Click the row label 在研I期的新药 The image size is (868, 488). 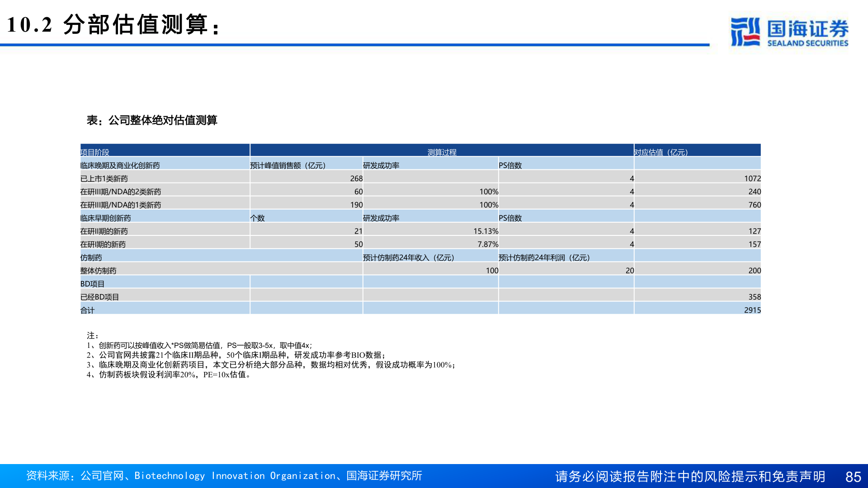[x=103, y=244]
